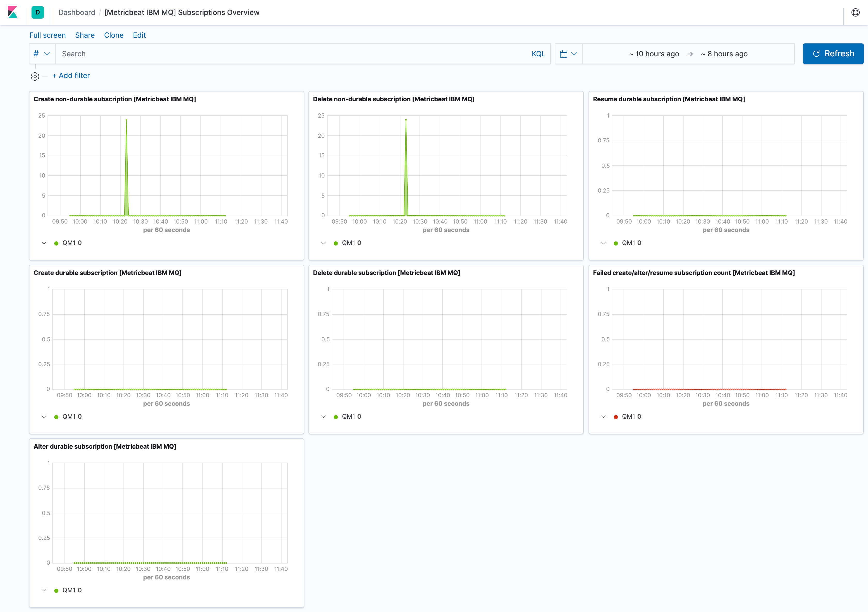The image size is (868, 612).
Task: Open the help menu icon
Action: (x=855, y=12)
